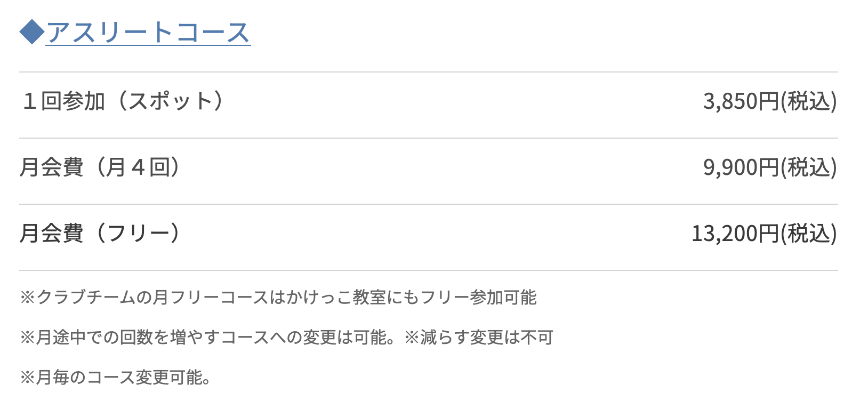Image resolution: width=868 pixels, height=401 pixels.
Task: Select the １回参加（スポット） row label
Action: click(122, 101)
